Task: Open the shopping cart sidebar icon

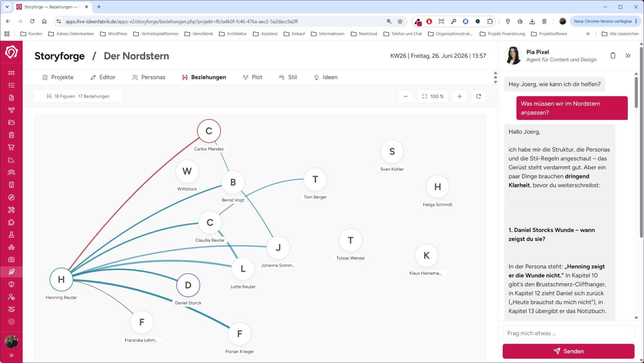Action: tap(11, 147)
